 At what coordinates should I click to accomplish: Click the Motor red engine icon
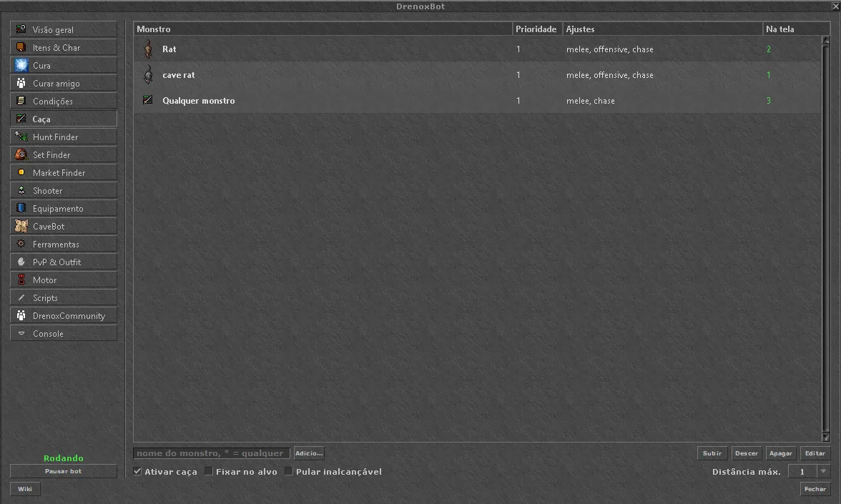tap(21, 280)
